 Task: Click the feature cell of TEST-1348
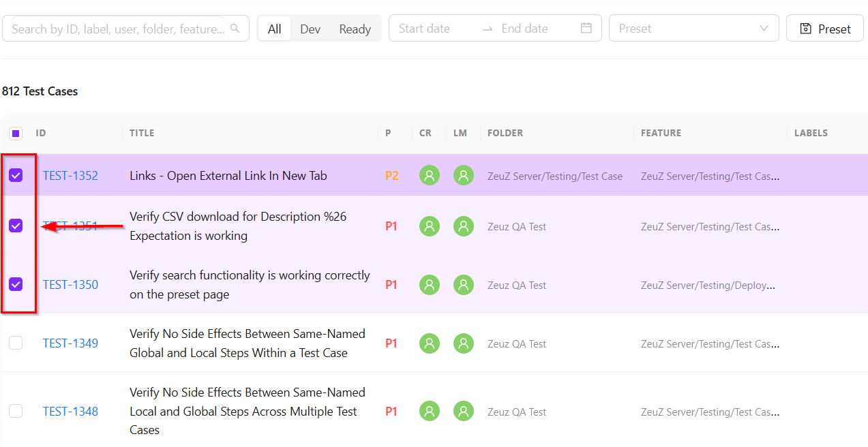[710, 412]
